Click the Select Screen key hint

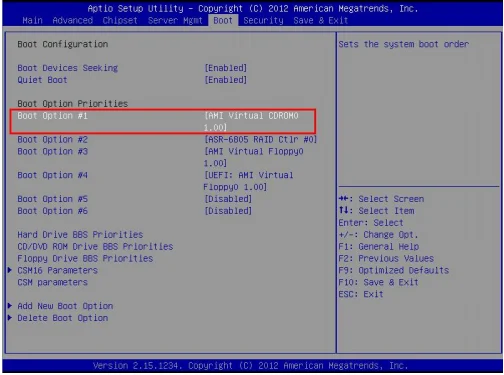(x=381, y=199)
